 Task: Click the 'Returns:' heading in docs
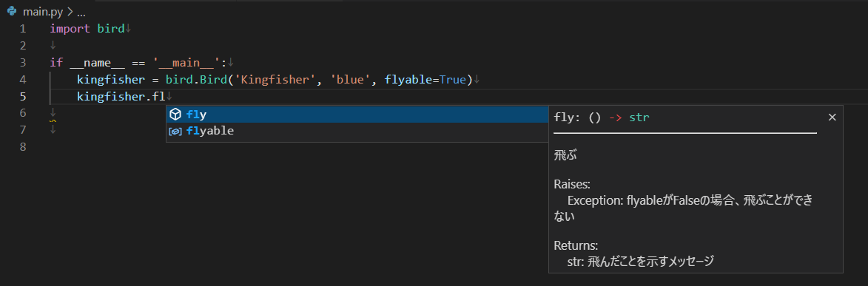click(x=576, y=245)
